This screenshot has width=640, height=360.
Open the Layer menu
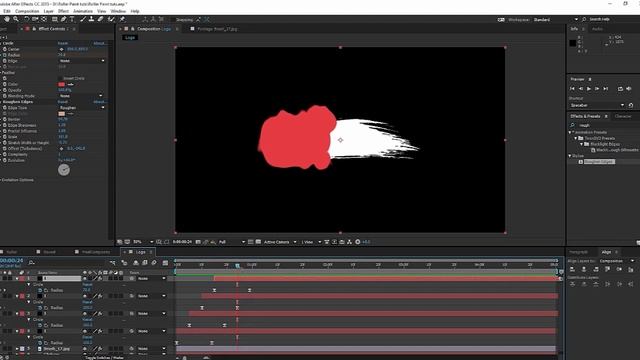[49, 11]
